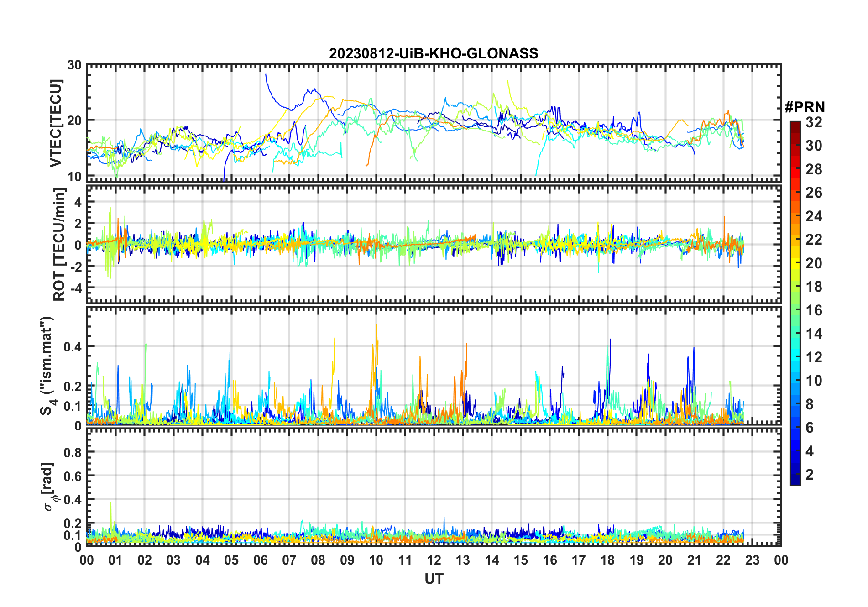This screenshot has height=607, width=868.
Task: Select x-axis hour label 02
Action: click(145, 560)
